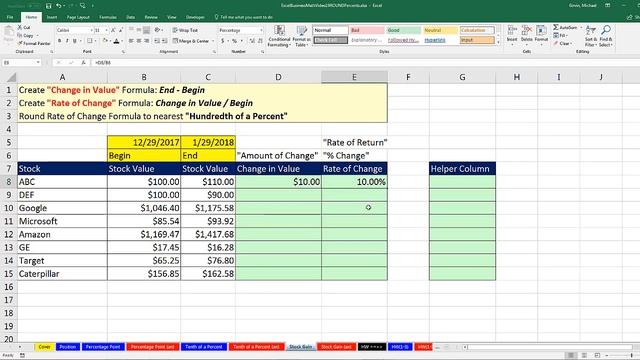This screenshot has width=640, height=360.
Task: Open Format as Table menu
Action: click(x=302, y=36)
